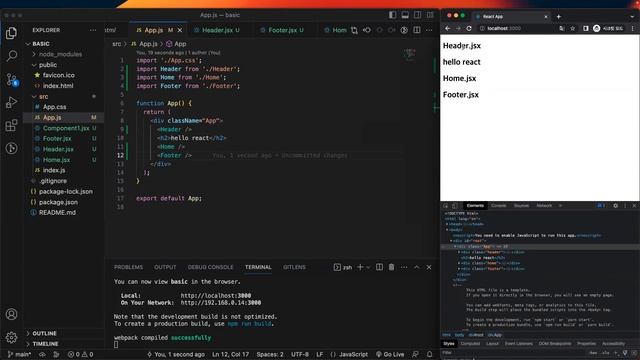Expand the OUTLINE section
The image size is (640, 360).
44,333
